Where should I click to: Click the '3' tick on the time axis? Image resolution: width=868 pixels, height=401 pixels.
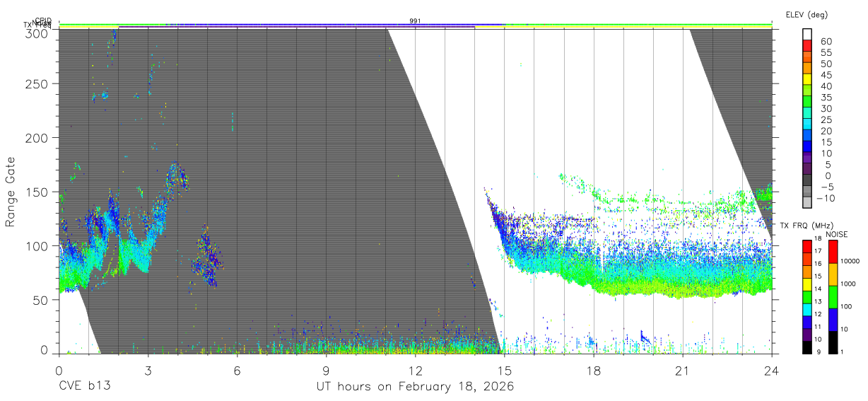[x=148, y=370]
